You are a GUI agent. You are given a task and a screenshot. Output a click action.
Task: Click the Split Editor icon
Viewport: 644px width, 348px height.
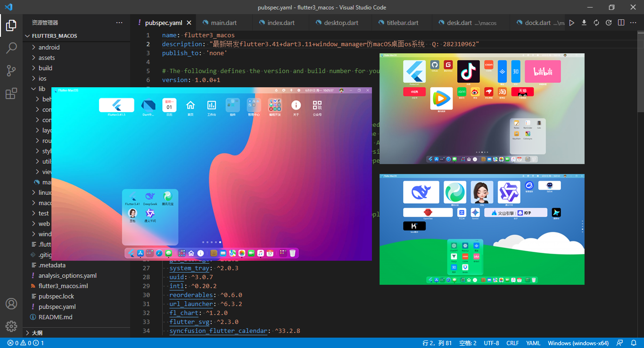click(x=621, y=23)
